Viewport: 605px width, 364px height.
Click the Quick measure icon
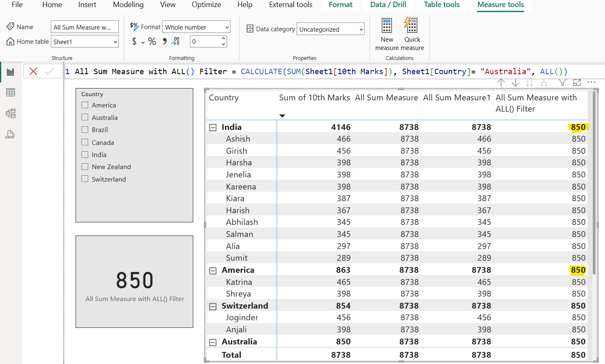(x=411, y=26)
